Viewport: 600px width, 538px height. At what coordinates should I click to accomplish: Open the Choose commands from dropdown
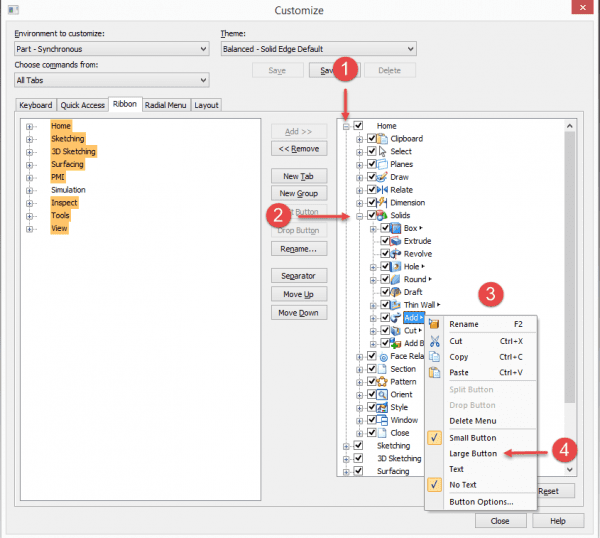[112, 80]
